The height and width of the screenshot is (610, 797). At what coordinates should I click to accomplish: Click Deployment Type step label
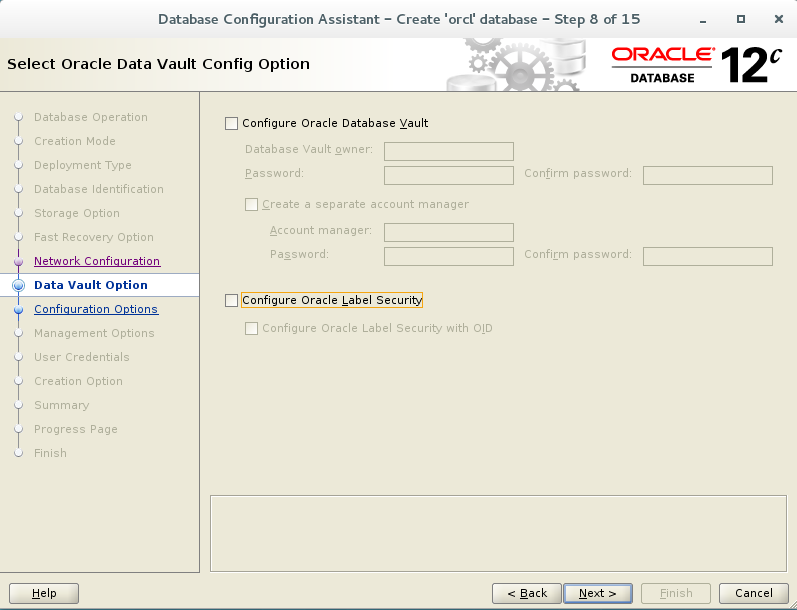(83, 165)
